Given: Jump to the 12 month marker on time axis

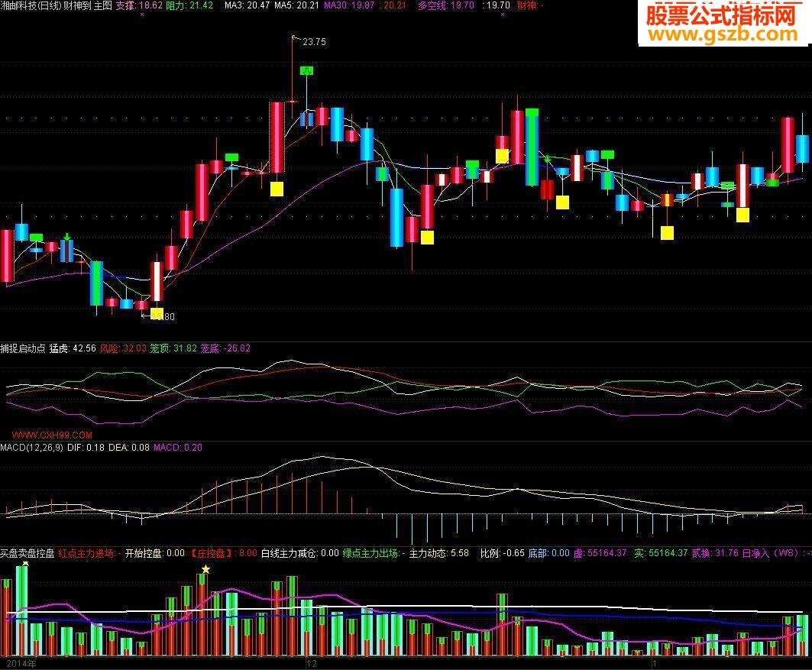Looking at the screenshot, I should pyautogui.click(x=312, y=663).
